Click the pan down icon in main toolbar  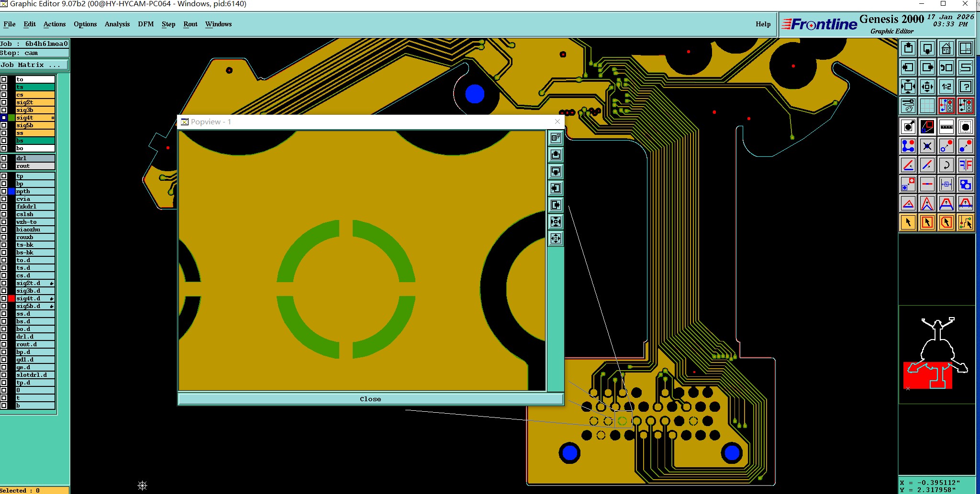pyautogui.click(x=927, y=48)
